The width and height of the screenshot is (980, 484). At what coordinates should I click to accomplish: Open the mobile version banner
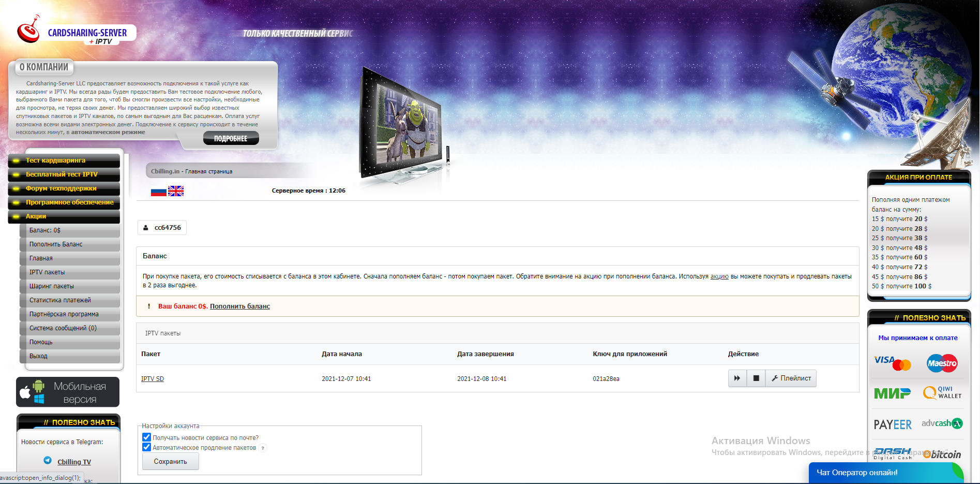coord(68,392)
